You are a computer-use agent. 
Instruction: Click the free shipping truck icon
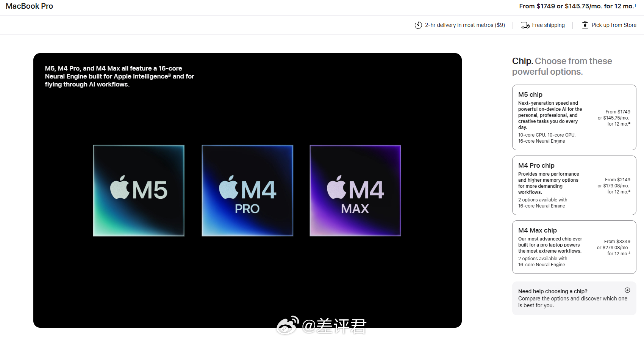pyautogui.click(x=525, y=25)
